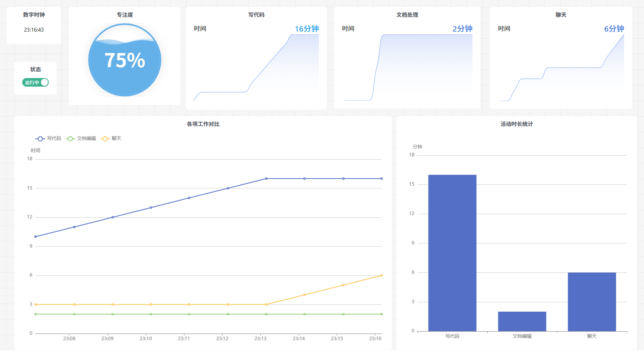Viewport: 644px width, 355px height.
Task: Click the 6分钟 value in the top 聊天 card
Action: [x=614, y=29]
